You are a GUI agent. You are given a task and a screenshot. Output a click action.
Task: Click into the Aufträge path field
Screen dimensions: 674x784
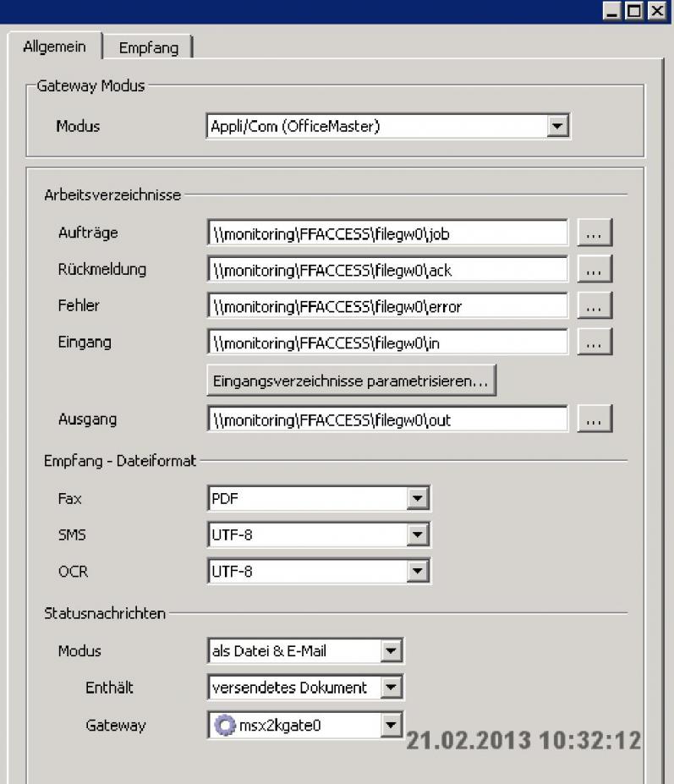point(386,233)
